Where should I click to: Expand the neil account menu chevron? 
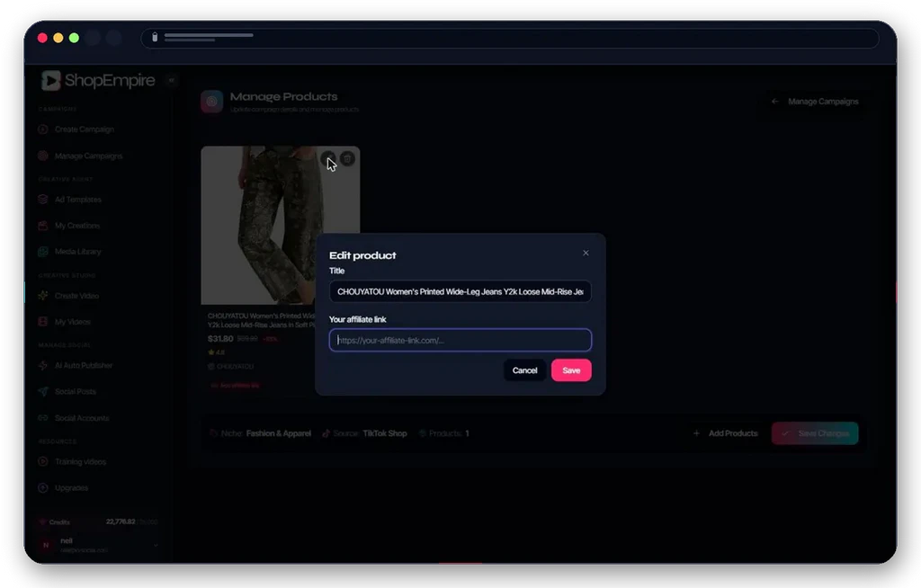pos(156,545)
